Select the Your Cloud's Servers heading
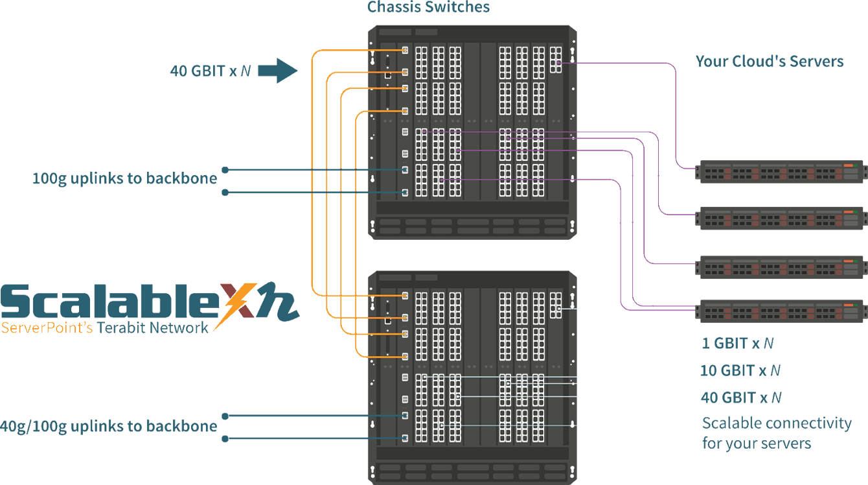This screenshot has height=485, width=868. coord(770,62)
